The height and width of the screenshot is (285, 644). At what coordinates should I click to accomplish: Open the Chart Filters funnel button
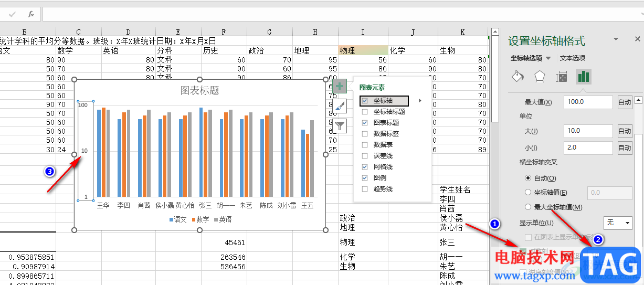[x=340, y=126]
